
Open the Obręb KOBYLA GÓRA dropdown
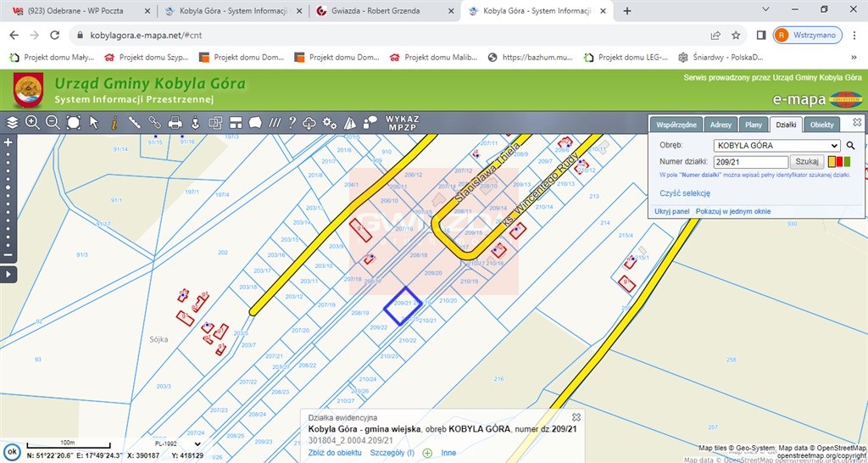pyautogui.click(x=777, y=146)
